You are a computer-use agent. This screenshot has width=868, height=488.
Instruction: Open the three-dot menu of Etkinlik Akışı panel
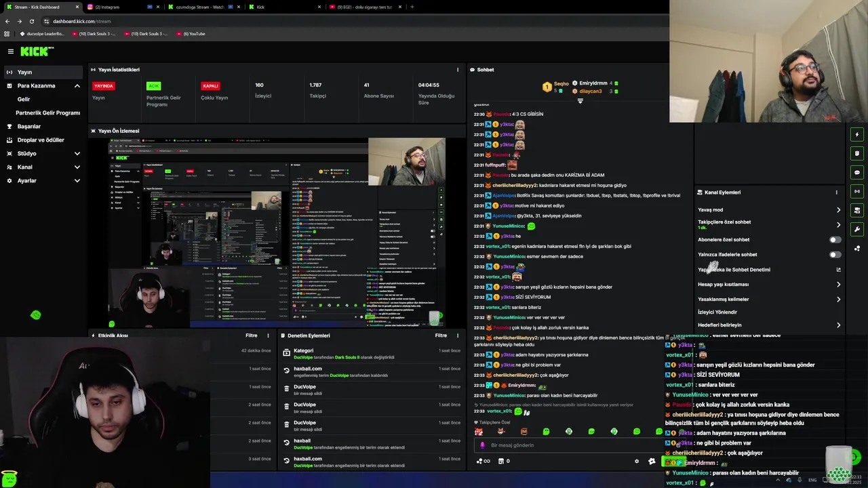pyautogui.click(x=269, y=335)
